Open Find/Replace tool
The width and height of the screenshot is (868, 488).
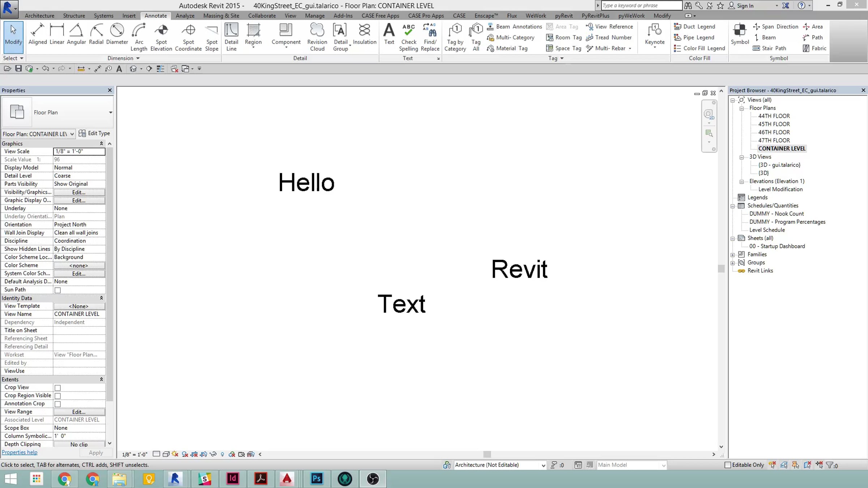(430, 37)
